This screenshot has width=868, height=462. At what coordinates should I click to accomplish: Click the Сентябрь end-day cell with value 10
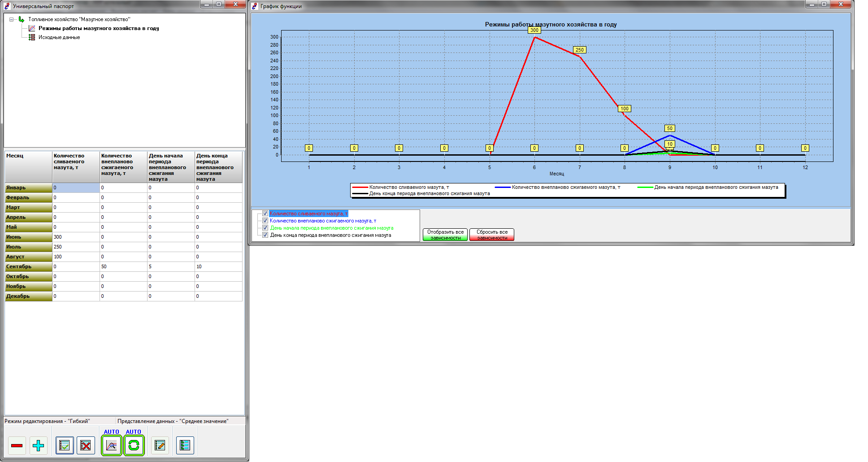pos(218,266)
